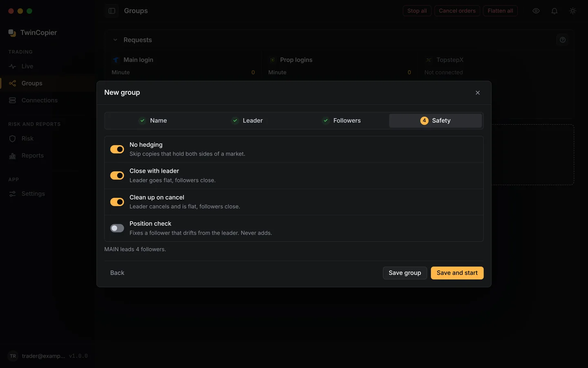Click the trader@examp... account email
Image resolution: width=588 pixels, height=368 pixels.
pos(43,356)
